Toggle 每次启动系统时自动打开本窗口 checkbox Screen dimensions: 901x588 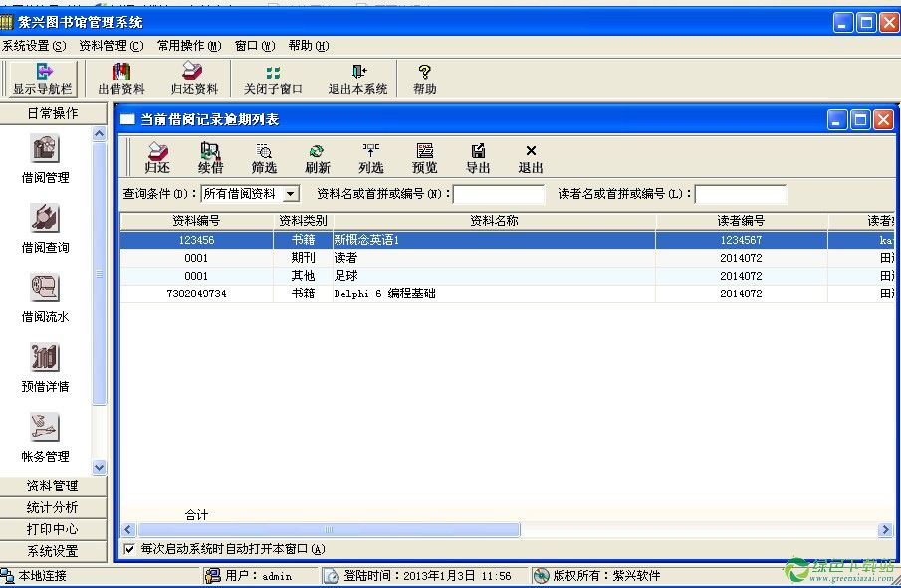click(x=129, y=549)
